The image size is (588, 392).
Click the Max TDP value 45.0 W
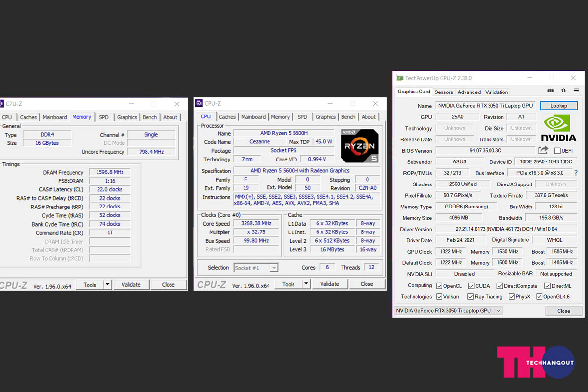click(x=324, y=142)
